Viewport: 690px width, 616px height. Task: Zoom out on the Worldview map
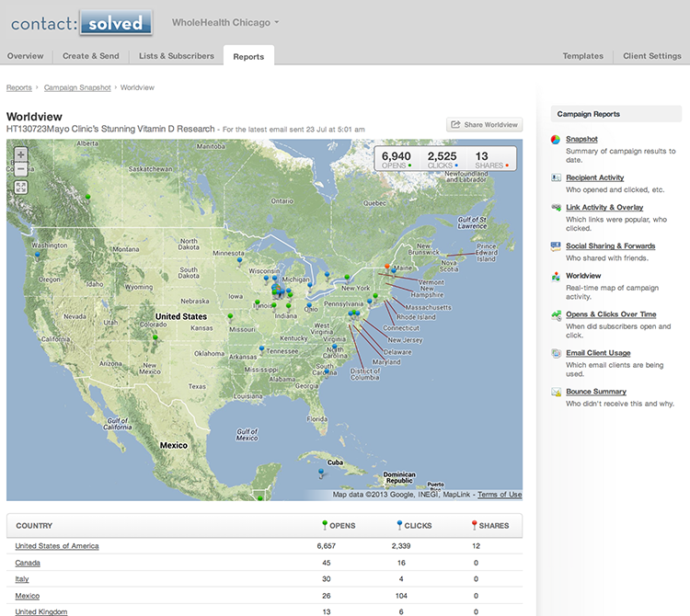point(21,169)
